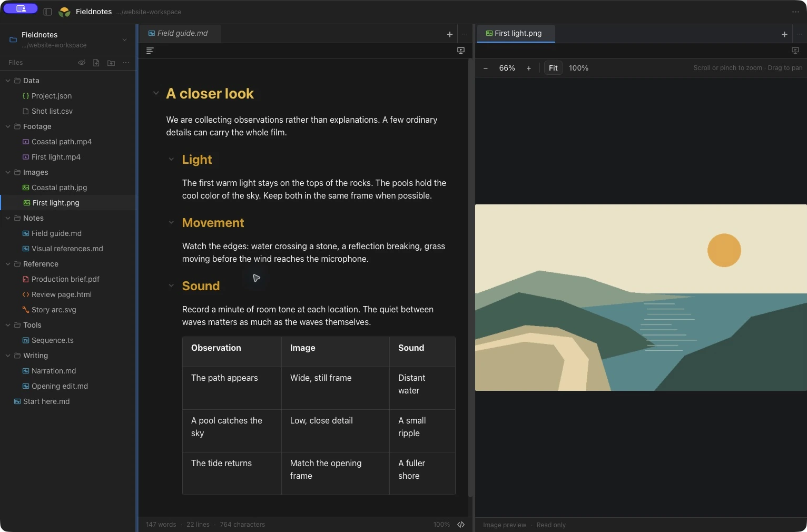Collapse the Data folder

[8, 81]
